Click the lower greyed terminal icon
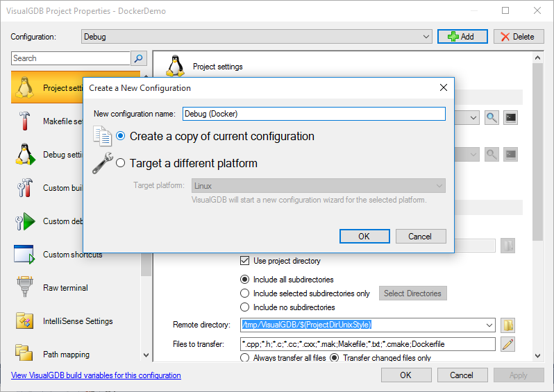Image resolution: width=554 pixels, height=392 pixels. click(x=510, y=154)
